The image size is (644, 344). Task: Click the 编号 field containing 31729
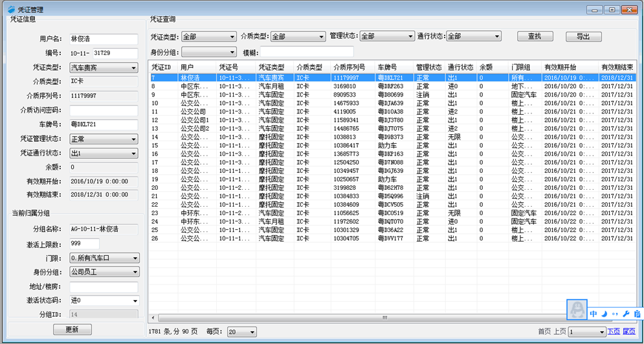click(116, 53)
